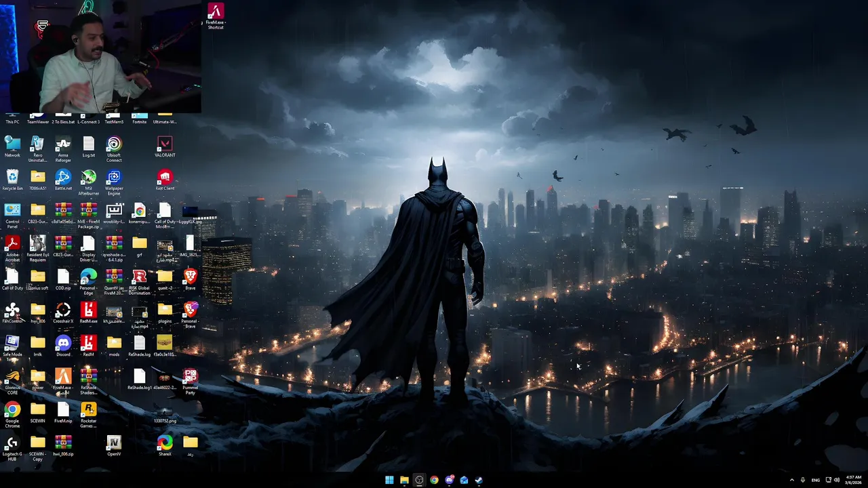The width and height of the screenshot is (868, 488).
Task: Select hwi_806.zip archive
Action: [x=63, y=445]
